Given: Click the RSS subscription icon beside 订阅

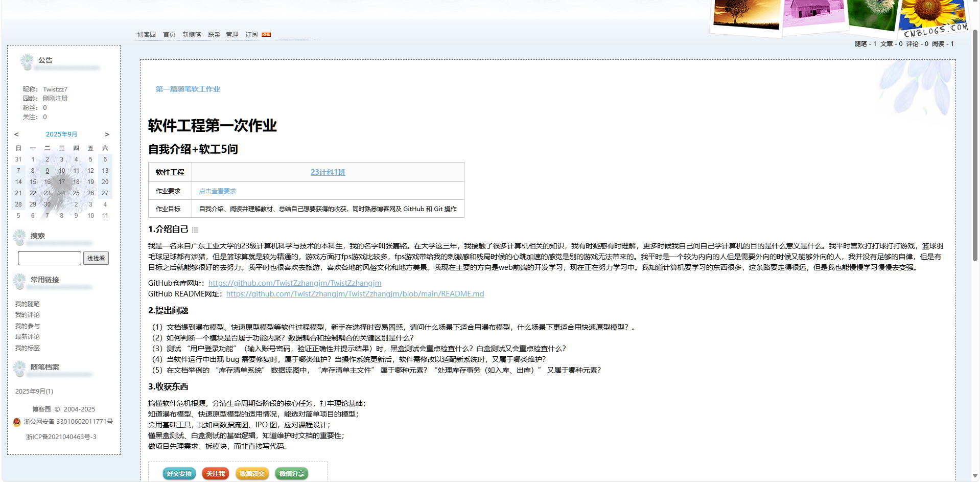Looking at the screenshot, I should point(266,34).
